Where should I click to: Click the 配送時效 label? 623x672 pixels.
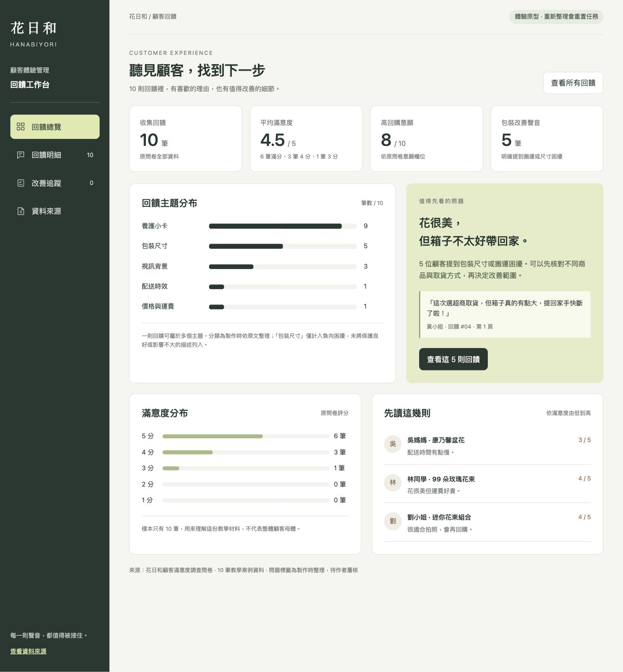tap(155, 286)
